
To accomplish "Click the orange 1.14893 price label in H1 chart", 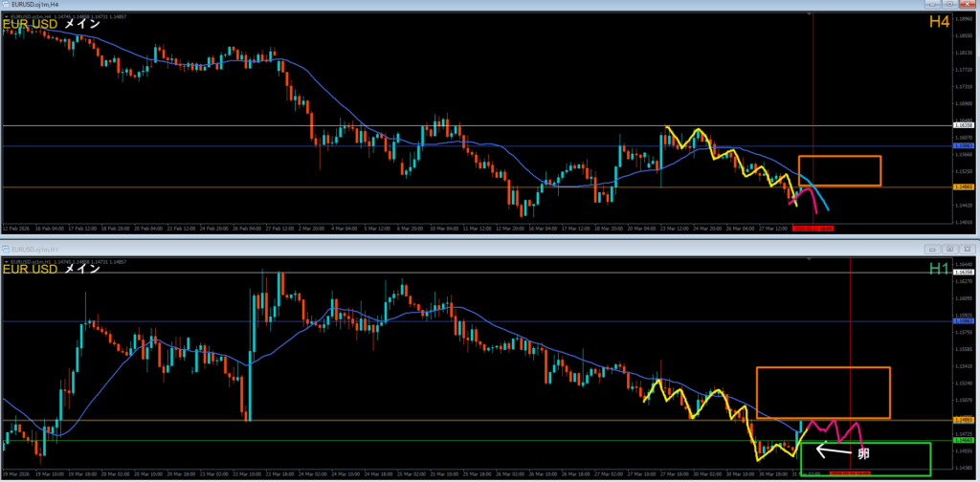I will point(965,420).
